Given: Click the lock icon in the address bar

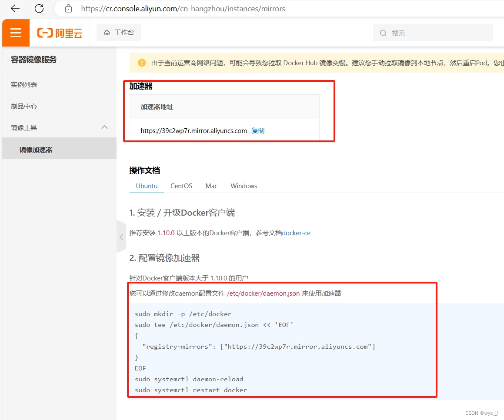Looking at the screenshot, I should tap(68, 9).
